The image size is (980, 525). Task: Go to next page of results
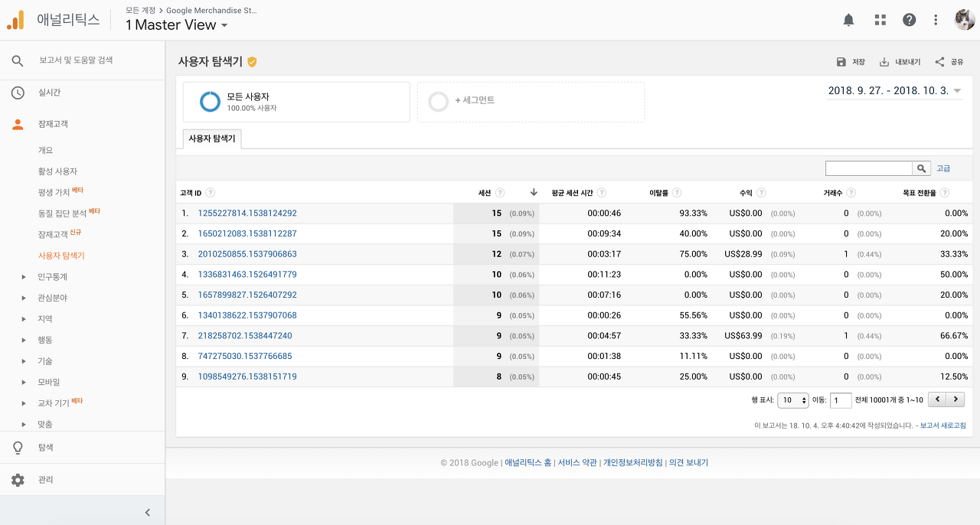point(955,399)
